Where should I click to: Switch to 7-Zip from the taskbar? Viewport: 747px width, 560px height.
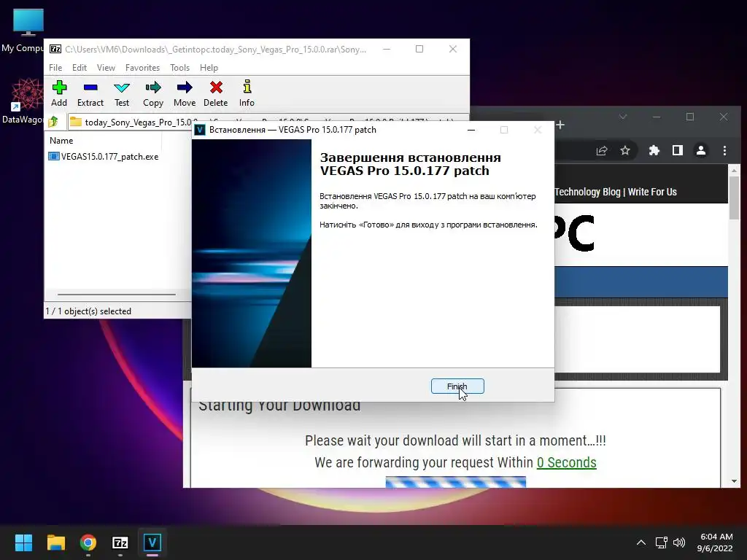coord(120,542)
